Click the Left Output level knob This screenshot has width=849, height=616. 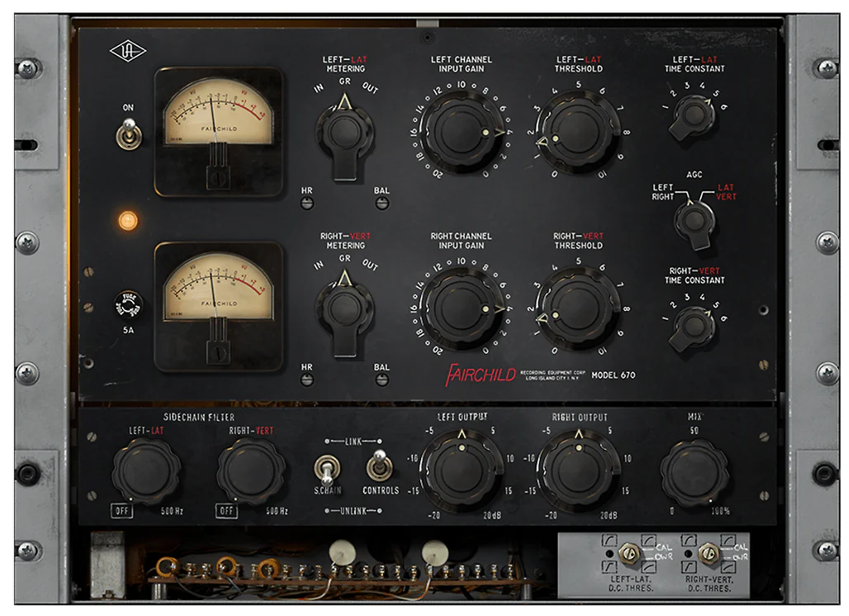click(x=461, y=471)
